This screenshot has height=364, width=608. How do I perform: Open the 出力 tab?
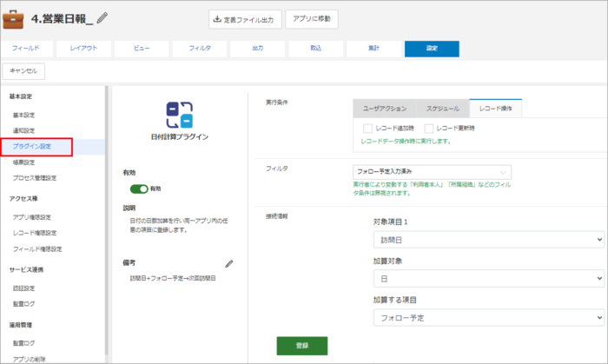coord(257,49)
